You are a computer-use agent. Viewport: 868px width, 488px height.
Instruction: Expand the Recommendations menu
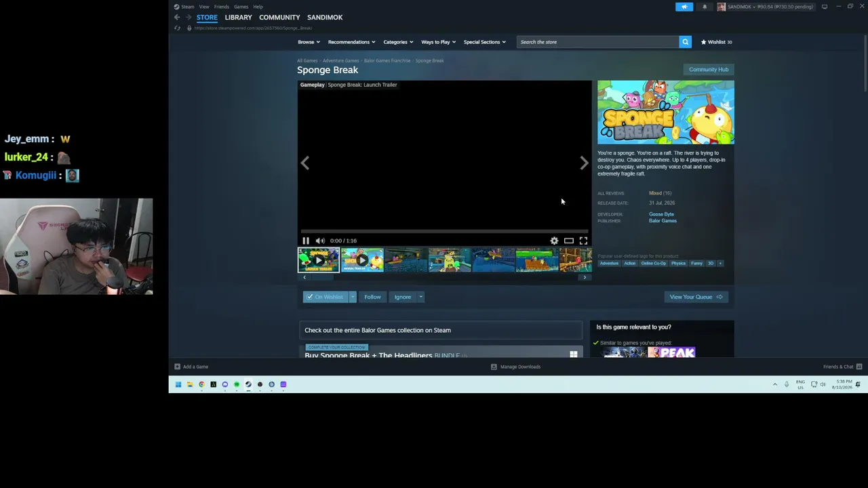tap(351, 42)
